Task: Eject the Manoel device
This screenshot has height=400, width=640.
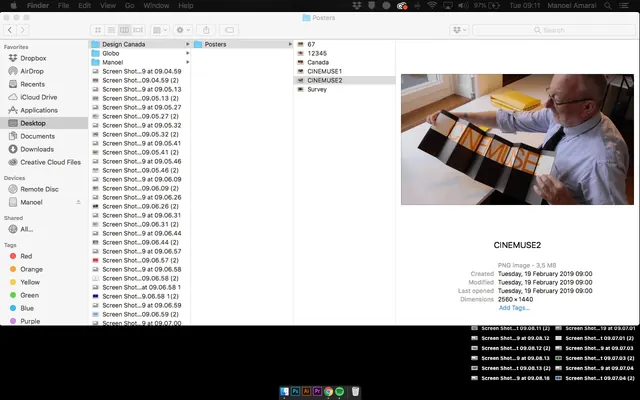Action: click(78, 202)
